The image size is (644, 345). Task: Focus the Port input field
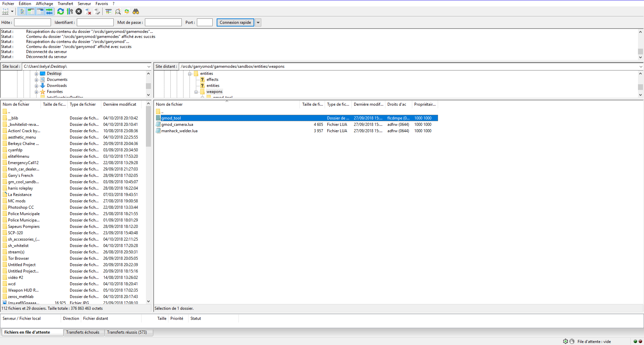[205, 22]
